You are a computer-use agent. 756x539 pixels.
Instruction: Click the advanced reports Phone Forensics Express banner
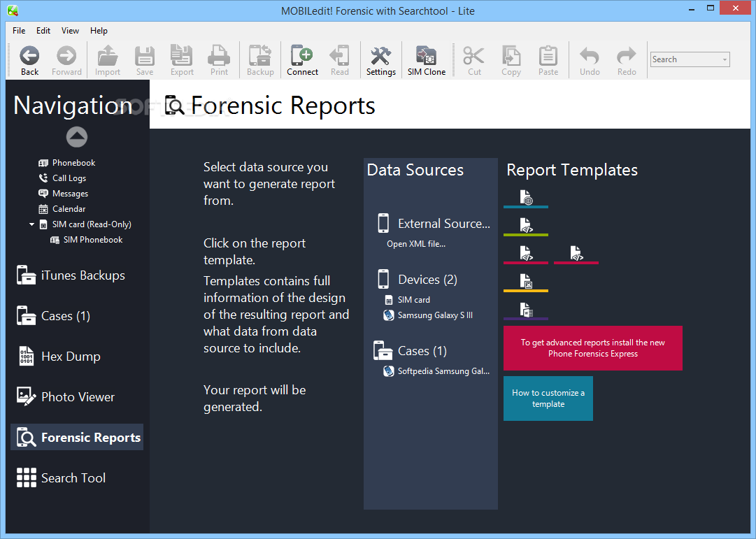point(593,348)
